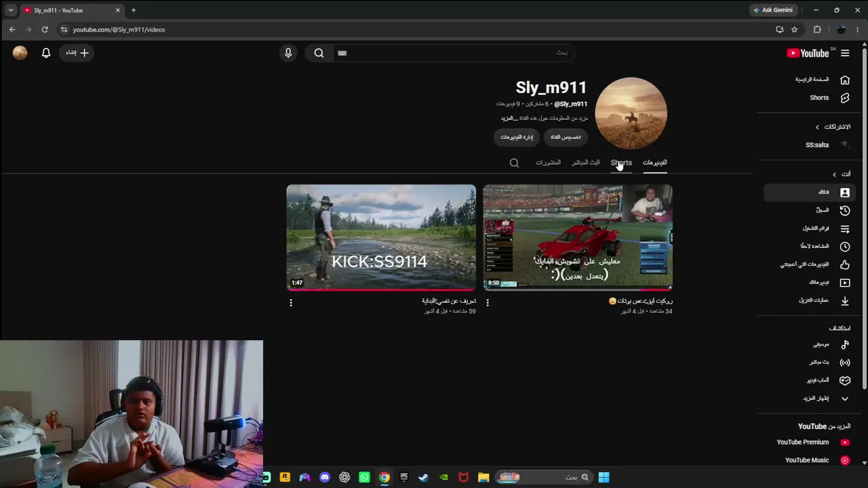868x488 pixels.
Task: Reload the page in Chrome
Action: 45,29
